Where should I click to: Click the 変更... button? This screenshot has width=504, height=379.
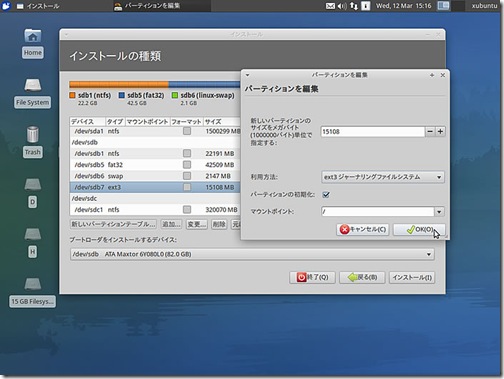(197, 224)
